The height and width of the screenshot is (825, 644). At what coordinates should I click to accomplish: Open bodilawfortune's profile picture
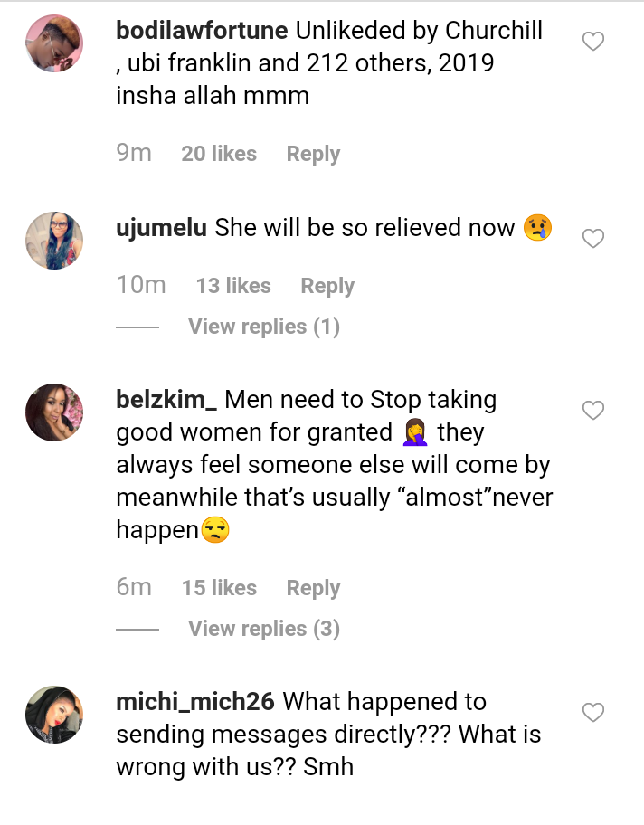pos(54,43)
